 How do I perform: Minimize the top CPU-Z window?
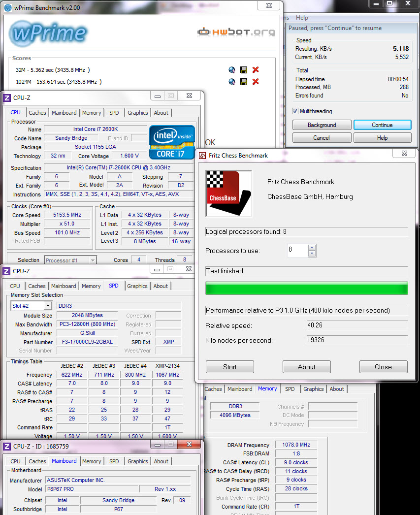tap(158, 96)
